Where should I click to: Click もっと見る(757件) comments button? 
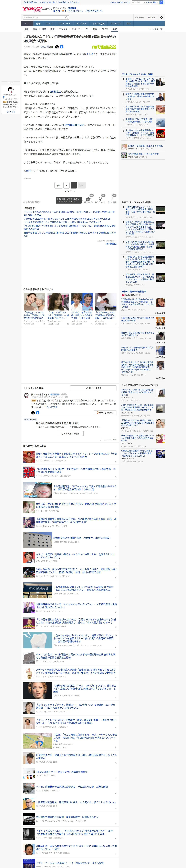coord(70,434)
